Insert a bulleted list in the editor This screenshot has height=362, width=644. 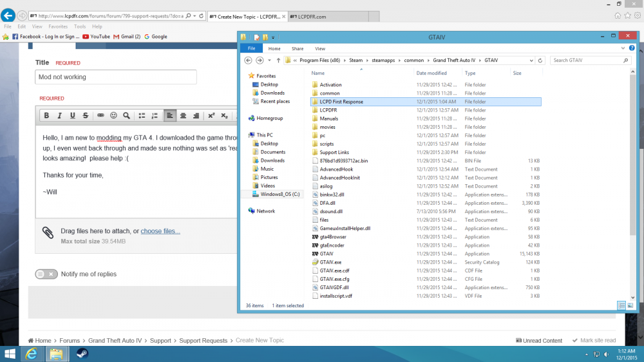coord(141,116)
